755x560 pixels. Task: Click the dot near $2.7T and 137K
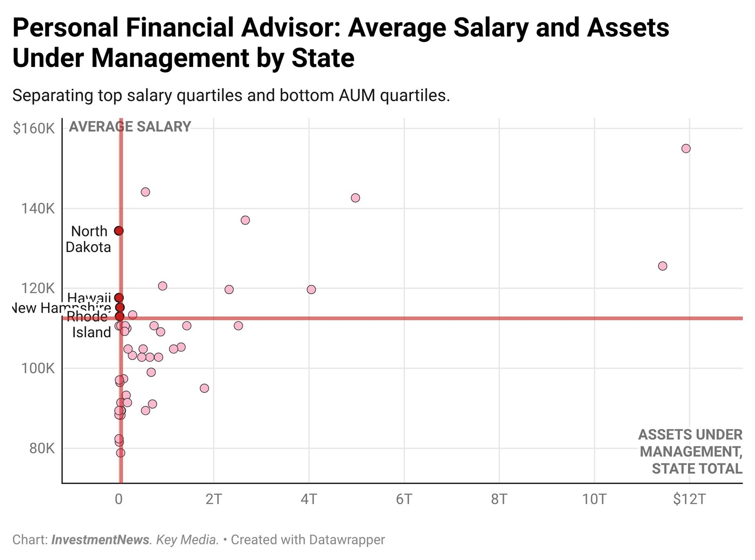pos(245,220)
